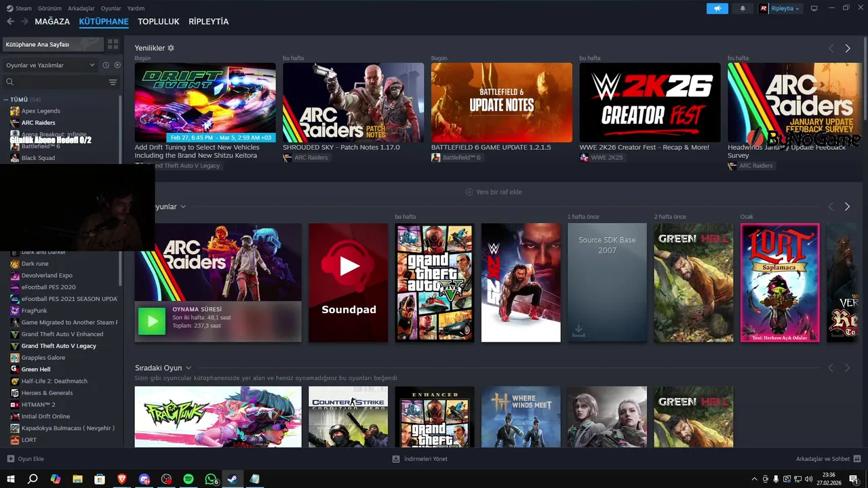Show hidden tray icons chevron
868x488 pixels.
pyautogui.click(x=754, y=479)
